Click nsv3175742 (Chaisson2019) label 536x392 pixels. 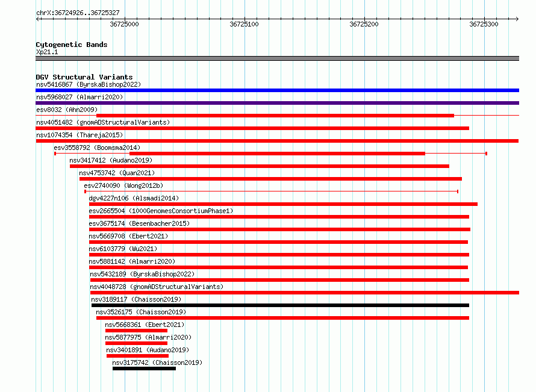157,362
